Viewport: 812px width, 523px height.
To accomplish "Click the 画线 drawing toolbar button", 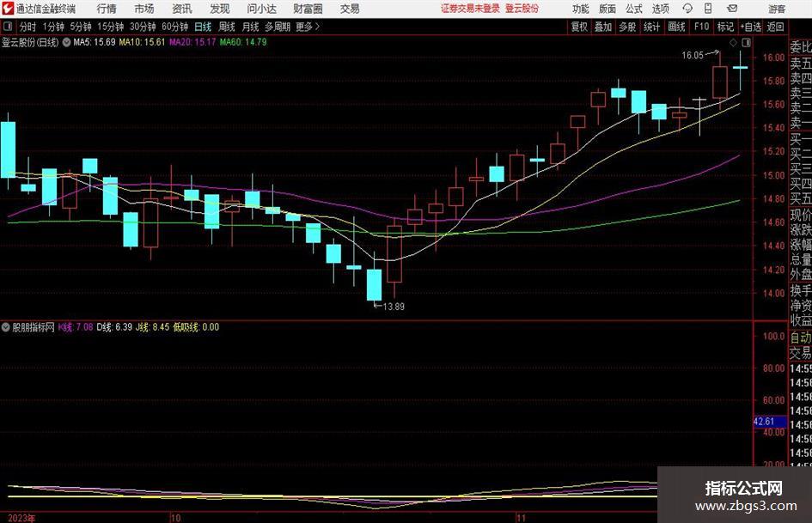I will pos(676,27).
